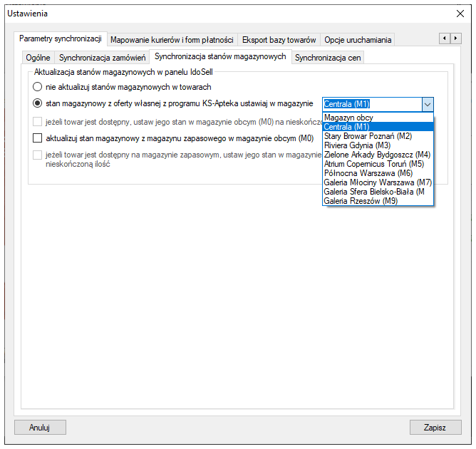476x449 pixels.
Task: Switch to 'Eksport bazy towarów' tab
Action: pyautogui.click(x=279, y=40)
